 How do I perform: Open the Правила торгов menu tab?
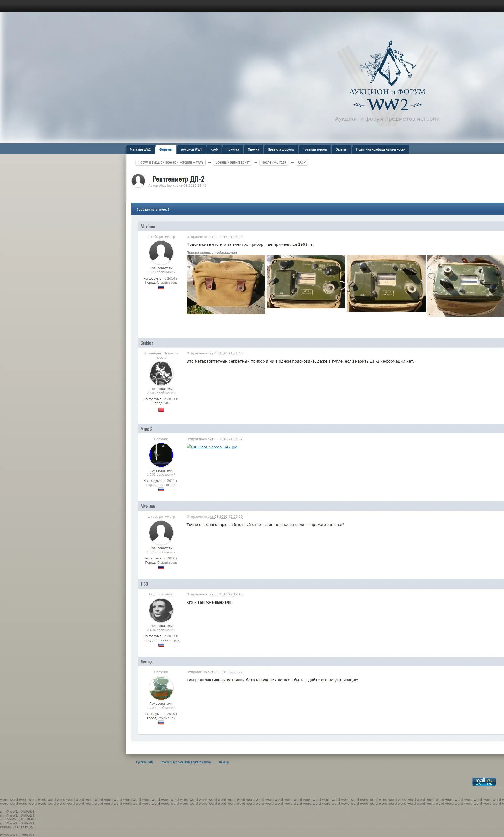tap(314, 149)
